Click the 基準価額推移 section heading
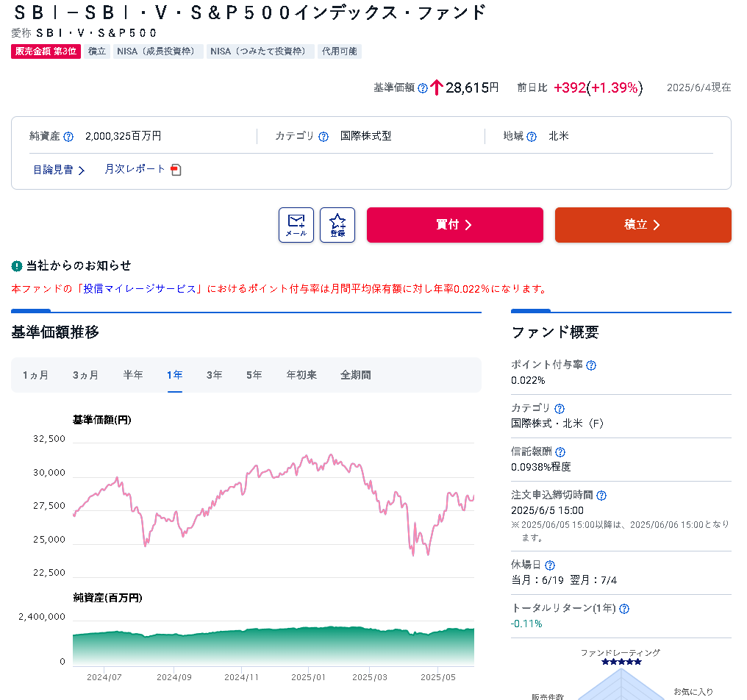Screen dimensions: 747x700 55,332
